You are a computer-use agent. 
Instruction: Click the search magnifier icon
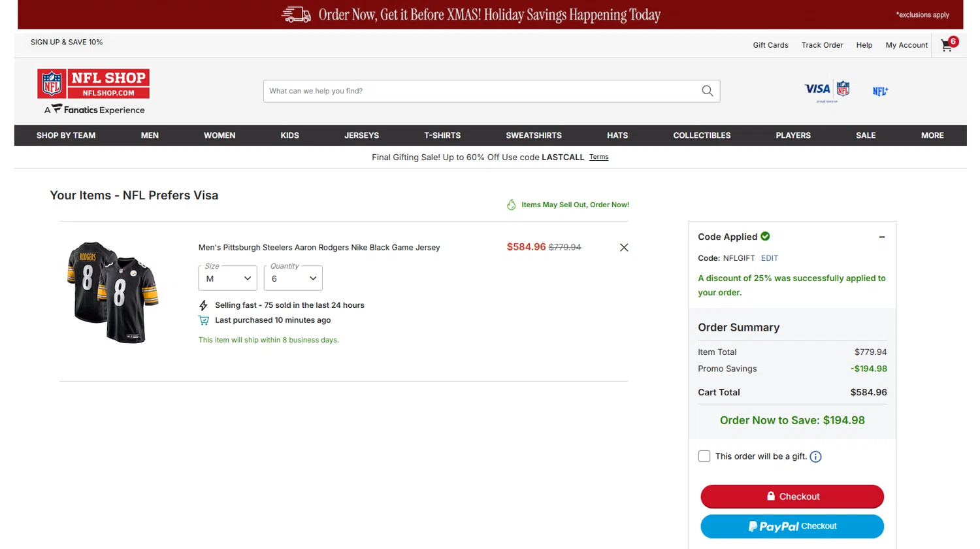point(707,91)
